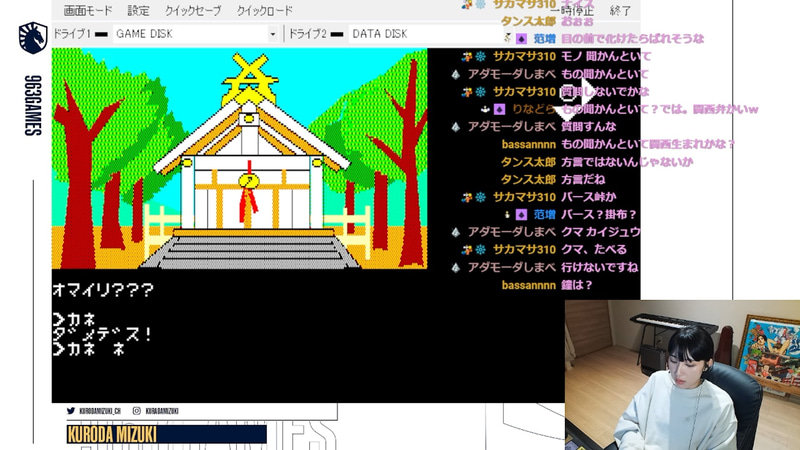The width and height of the screenshot is (800, 450).
Task: Click chat message バース峠か
Action: [589, 197]
